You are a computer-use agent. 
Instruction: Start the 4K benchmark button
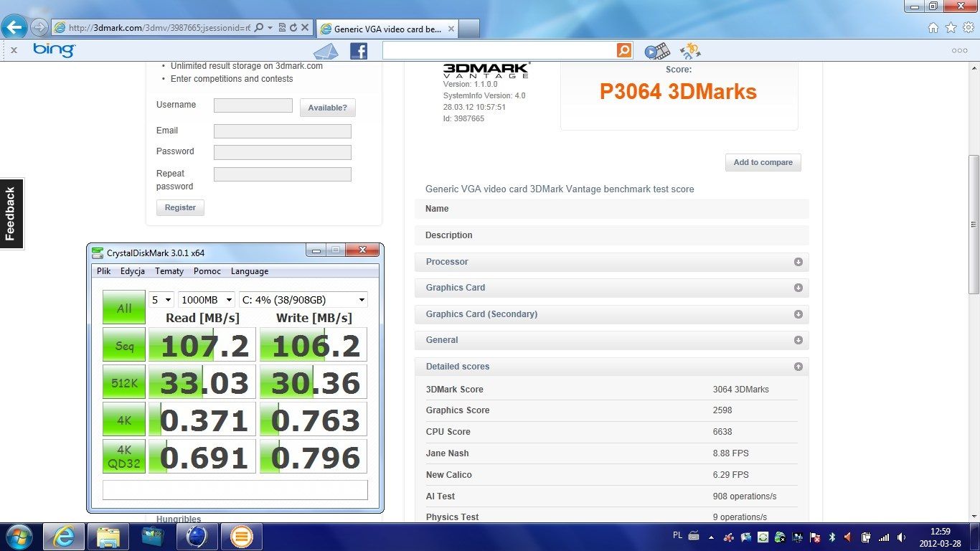tap(124, 420)
